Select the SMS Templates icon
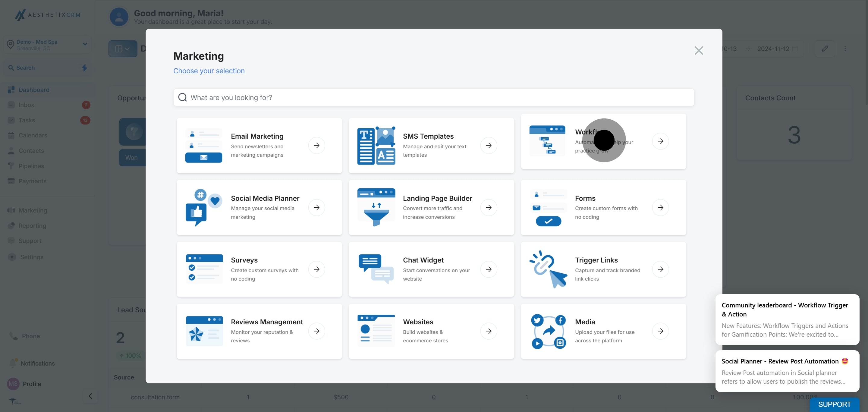This screenshot has width=868, height=412. click(x=375, y=146)
